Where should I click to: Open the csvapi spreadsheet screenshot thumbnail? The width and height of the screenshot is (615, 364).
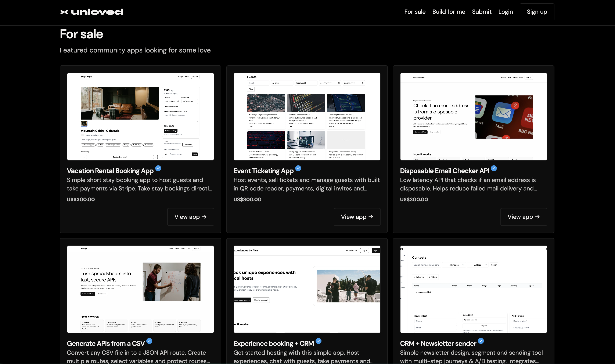coord(140,289)
